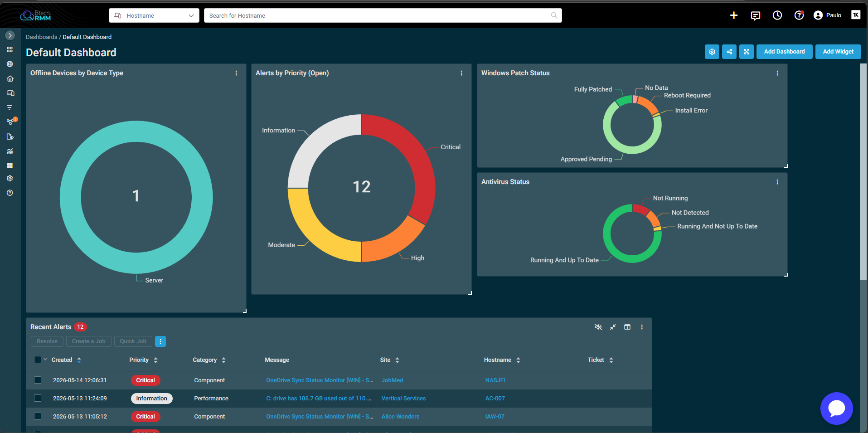
Task: Click the Resolve button
Action: tap(47, 341)
